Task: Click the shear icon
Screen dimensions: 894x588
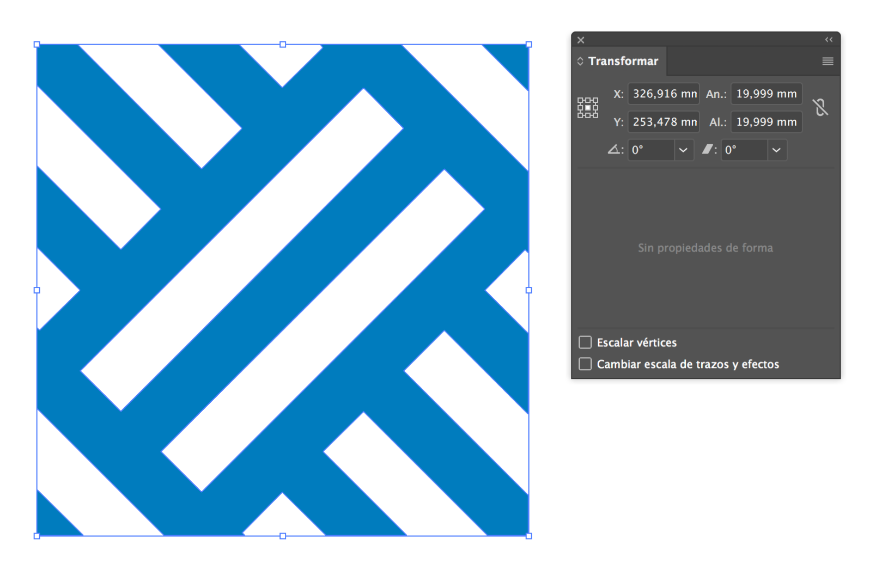Action: pos(707,149)
